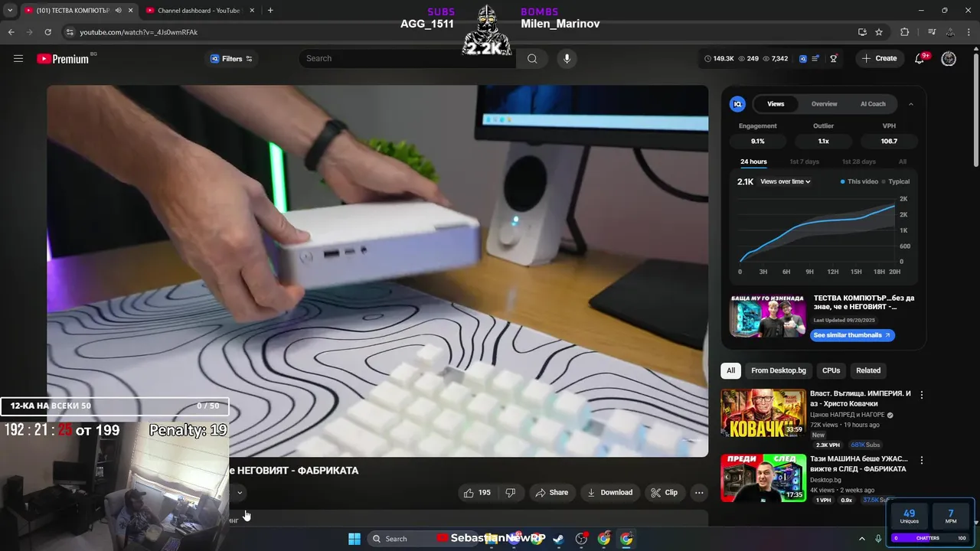Open vidIQ trophy achievements icon

pyautogui.click(x=834, y=58)
